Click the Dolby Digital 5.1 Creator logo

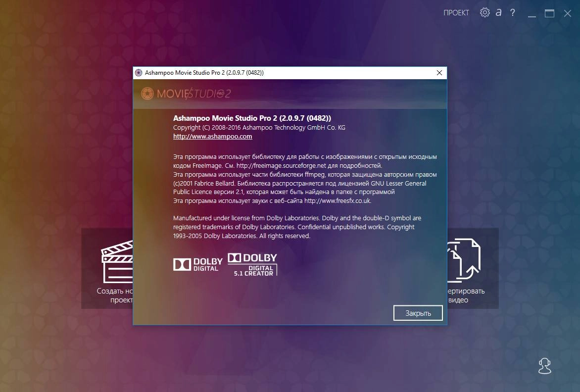(x=252, y=264)
